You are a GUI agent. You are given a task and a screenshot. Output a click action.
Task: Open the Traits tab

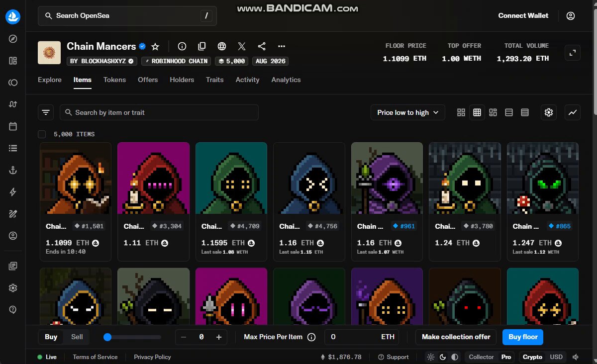[x=215, y=80]
